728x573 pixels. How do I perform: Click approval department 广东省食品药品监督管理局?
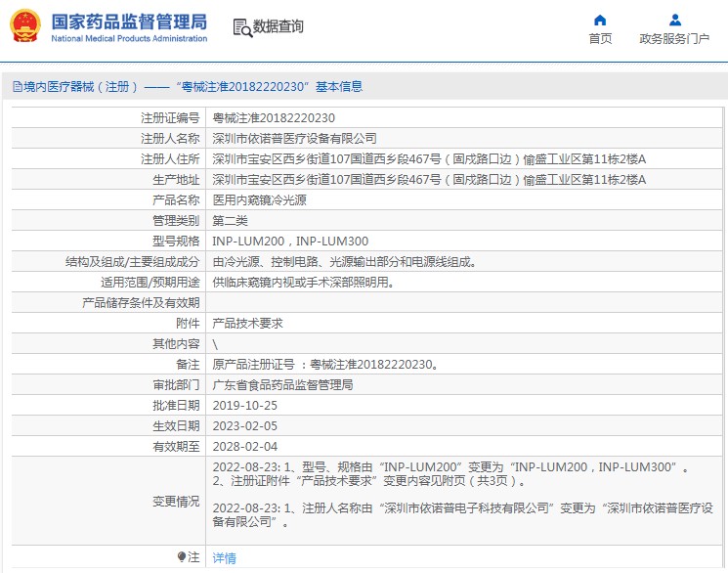click(282, 384)
